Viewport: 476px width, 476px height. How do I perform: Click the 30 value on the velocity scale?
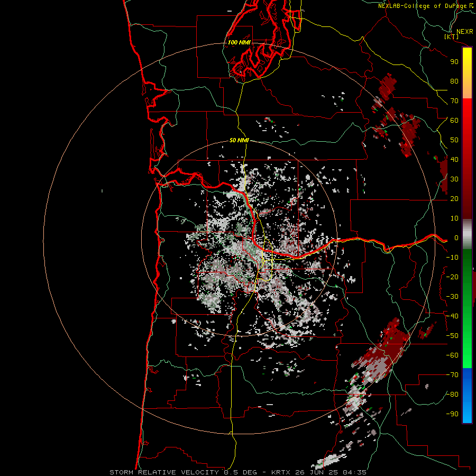pos(454,179)
